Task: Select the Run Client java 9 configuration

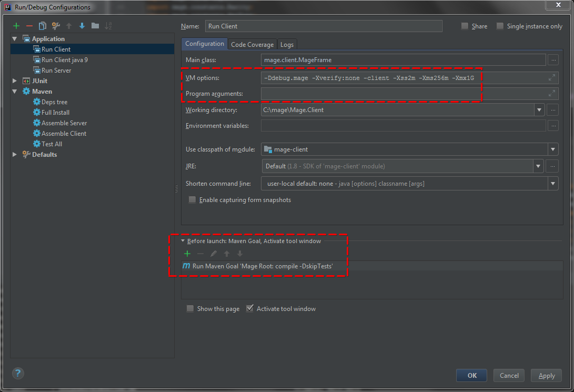Action: 92,59
